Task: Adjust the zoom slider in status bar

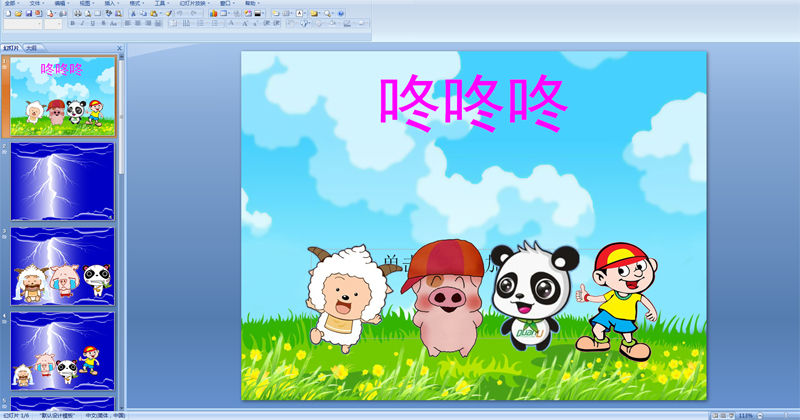Action: (x=786, y=415)
